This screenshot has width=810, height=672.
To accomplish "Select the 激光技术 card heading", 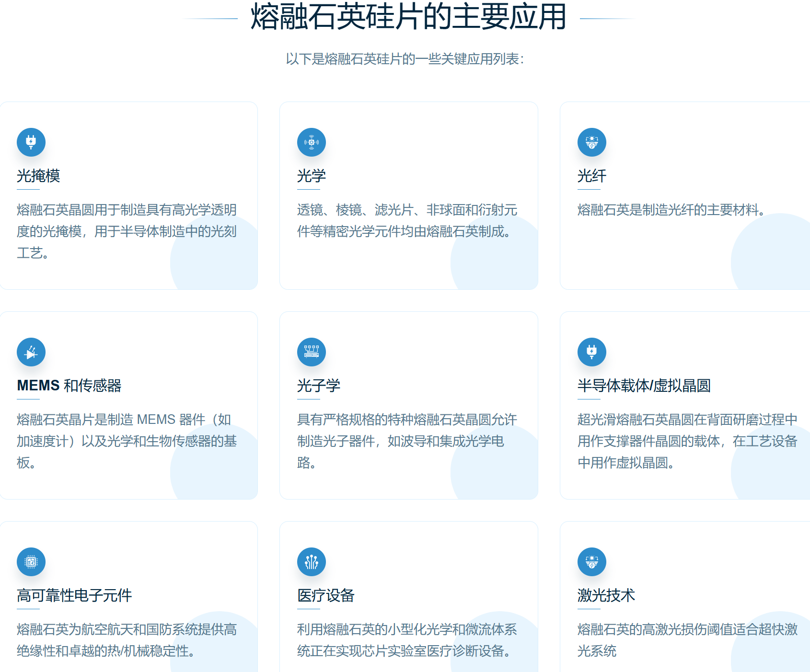I will click(x=606, y=595).
